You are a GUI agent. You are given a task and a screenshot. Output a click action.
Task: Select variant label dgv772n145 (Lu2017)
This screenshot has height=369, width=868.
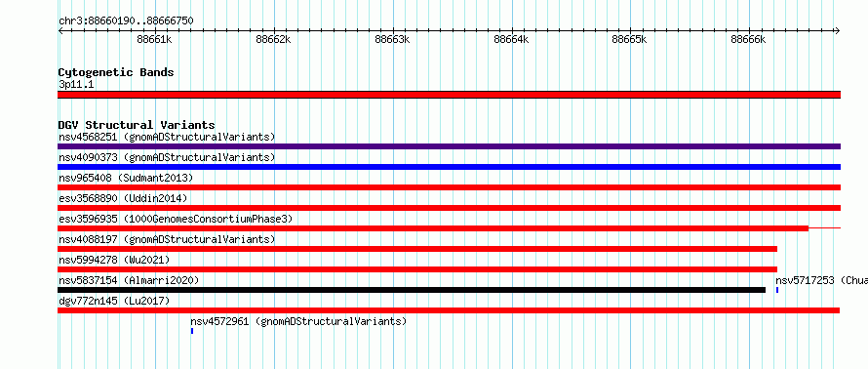[x=114, y=301]
